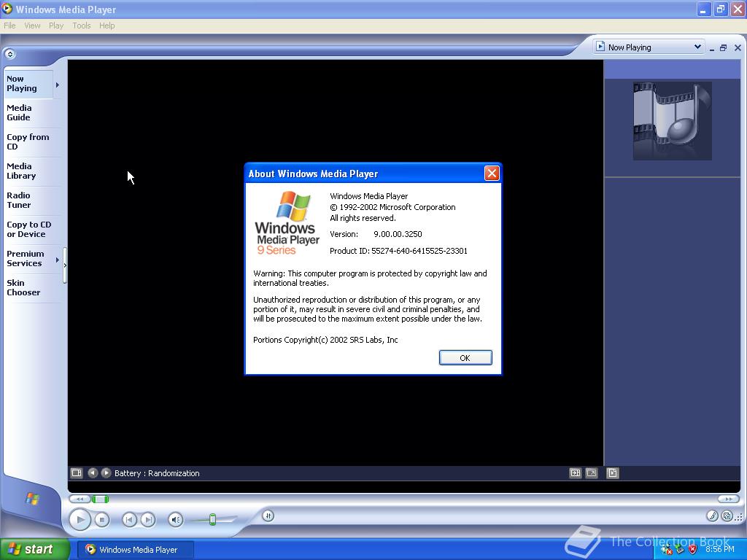Open the Start menu
This screenshot has width=747, height=560.
point(34,549)
